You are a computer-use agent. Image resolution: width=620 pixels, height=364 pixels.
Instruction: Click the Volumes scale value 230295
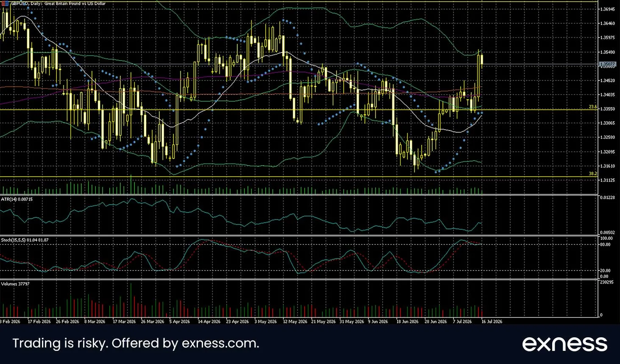[x=607, y=282]
